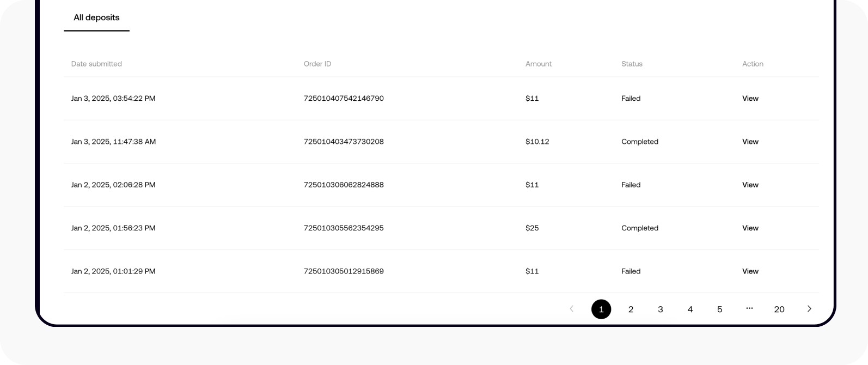View the failed deposit from Jan 2, 01:01:29 PM
Image resolution: width=868 pixels, height=365 pixels.
tap(750, 271)
